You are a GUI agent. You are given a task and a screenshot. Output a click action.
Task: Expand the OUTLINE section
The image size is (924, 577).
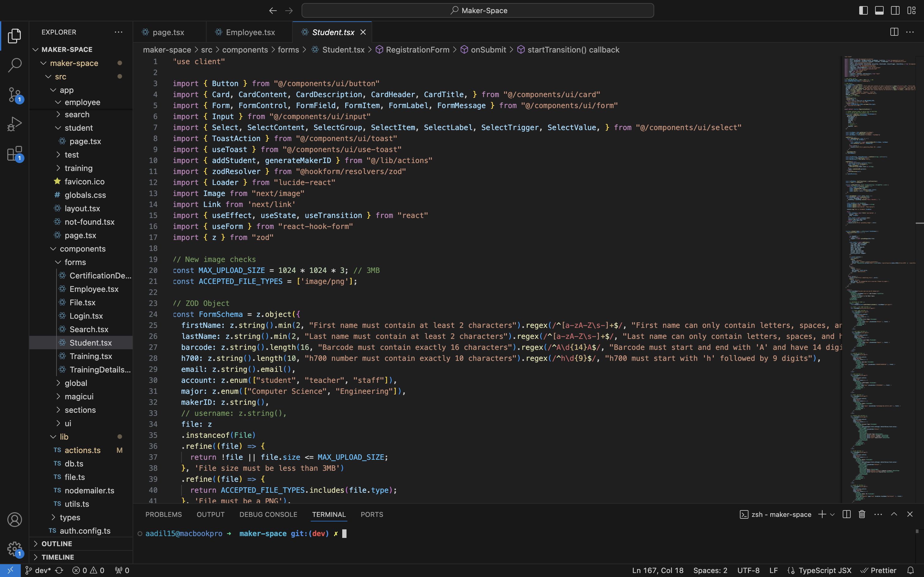[x=57, y=543]
